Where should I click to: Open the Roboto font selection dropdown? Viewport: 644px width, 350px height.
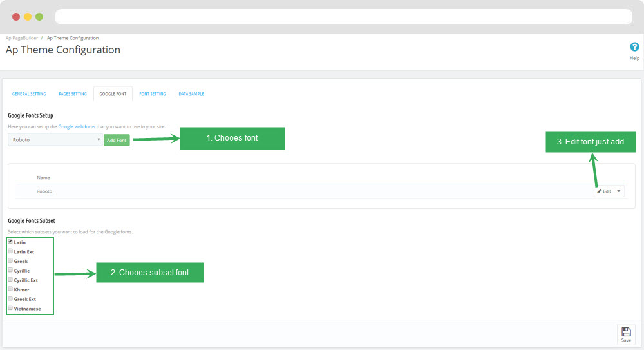click(55, 139)
